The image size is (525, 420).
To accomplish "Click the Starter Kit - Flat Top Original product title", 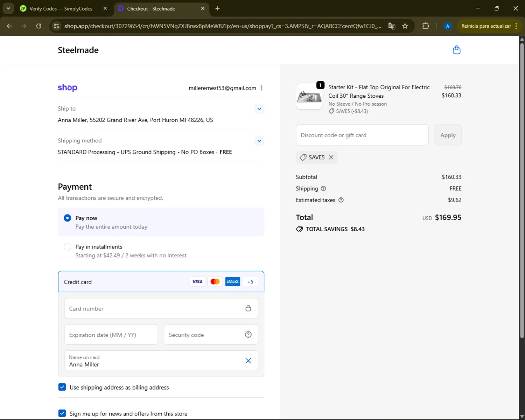I will (x=379, y=92).
